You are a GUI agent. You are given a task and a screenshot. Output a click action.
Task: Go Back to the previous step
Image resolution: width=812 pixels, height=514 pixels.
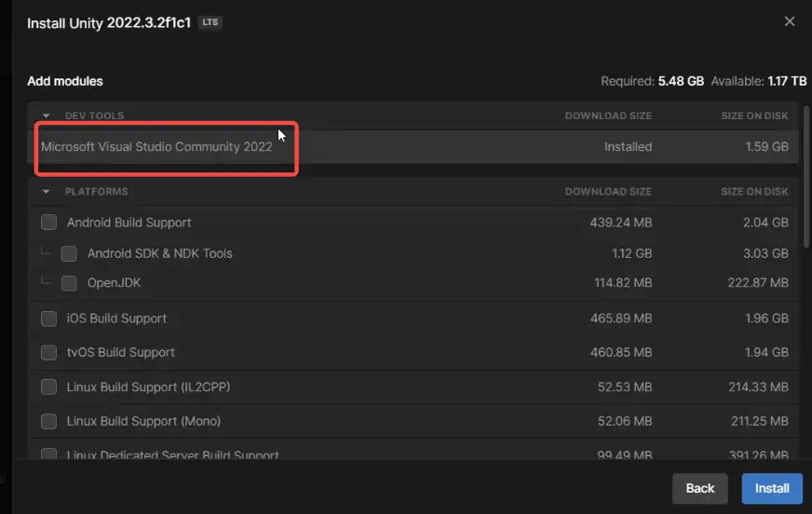pyautogui.click(x=700, y=488)
